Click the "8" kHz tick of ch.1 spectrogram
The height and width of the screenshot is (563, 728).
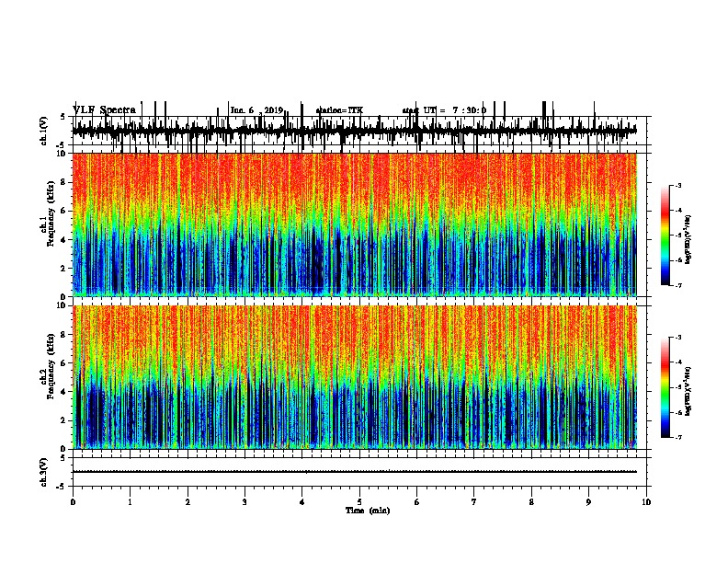point(64,182)
